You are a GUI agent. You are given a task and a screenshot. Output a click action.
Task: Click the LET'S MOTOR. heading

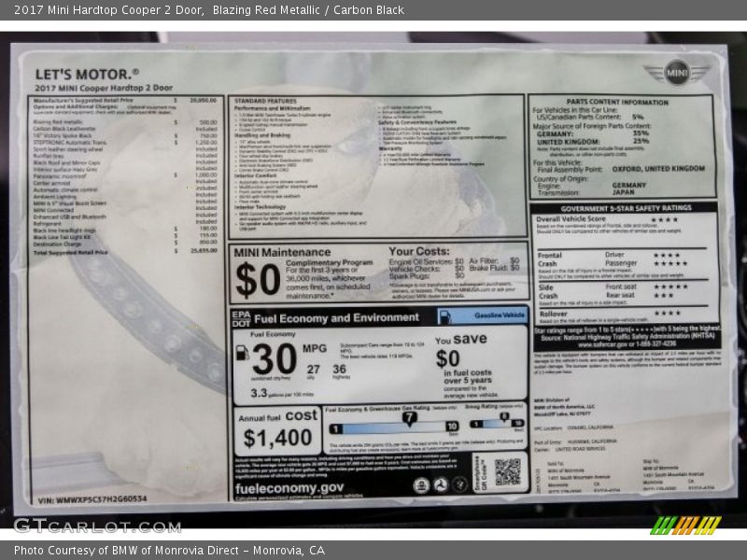pyautogui.click(x=87, y=75)
